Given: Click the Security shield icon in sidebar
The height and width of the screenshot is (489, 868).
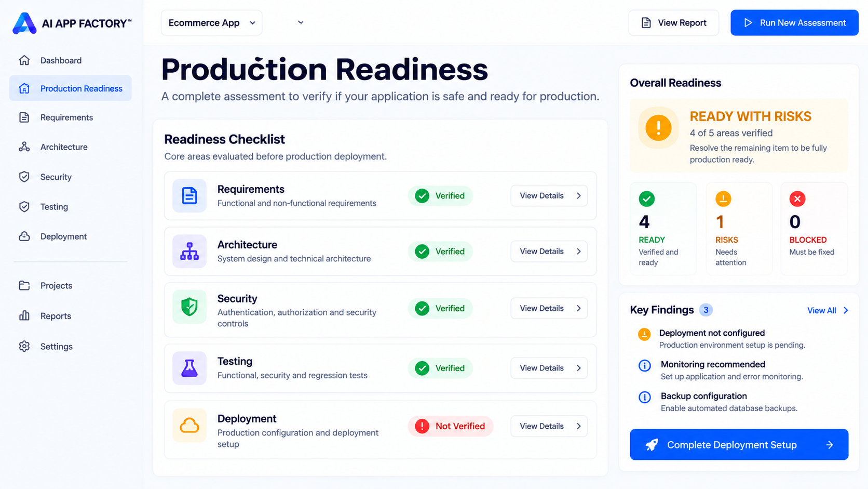Looking at the screenshot, I should pyautogui.click(x=24, y=177).
